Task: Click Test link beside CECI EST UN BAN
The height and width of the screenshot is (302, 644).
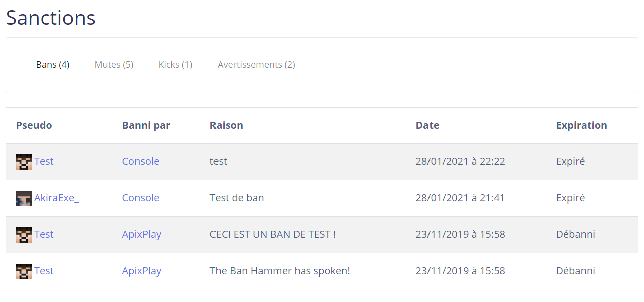Action: point(44,234)
